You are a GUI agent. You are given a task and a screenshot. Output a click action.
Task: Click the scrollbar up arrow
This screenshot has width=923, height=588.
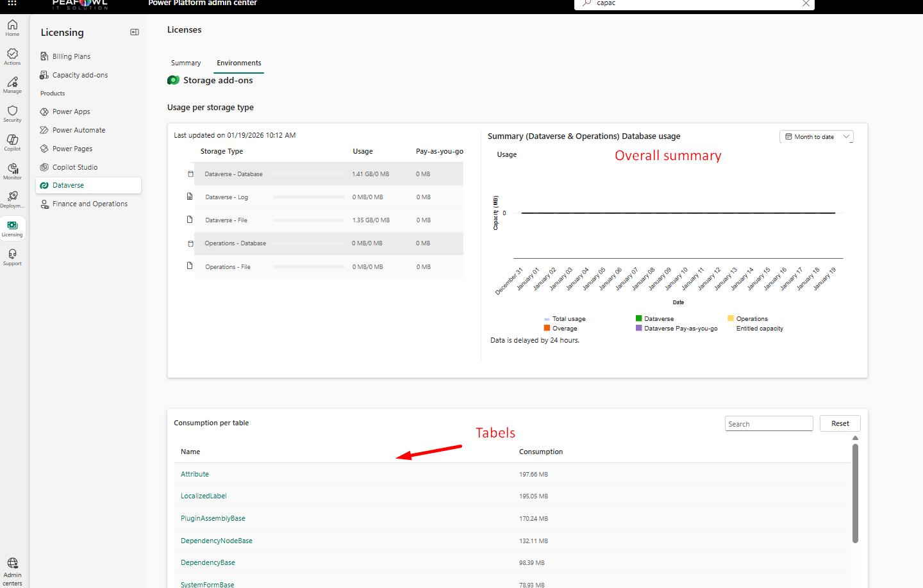point(855,438)
